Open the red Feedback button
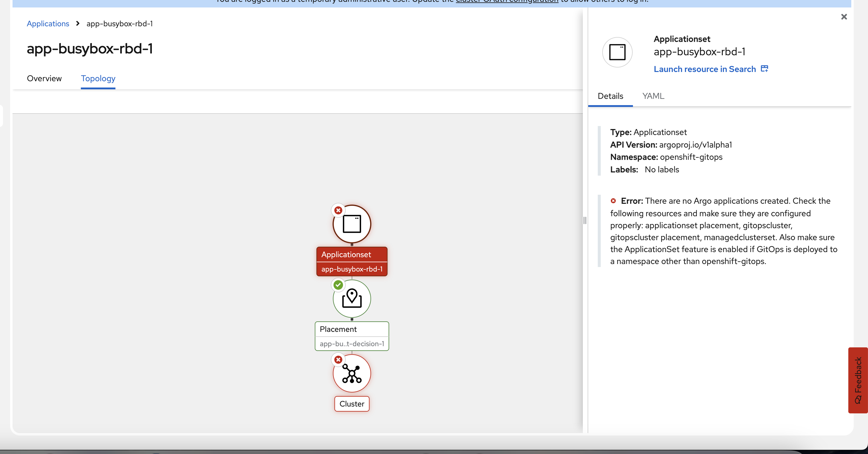868x454 pixels. (858, 380)
